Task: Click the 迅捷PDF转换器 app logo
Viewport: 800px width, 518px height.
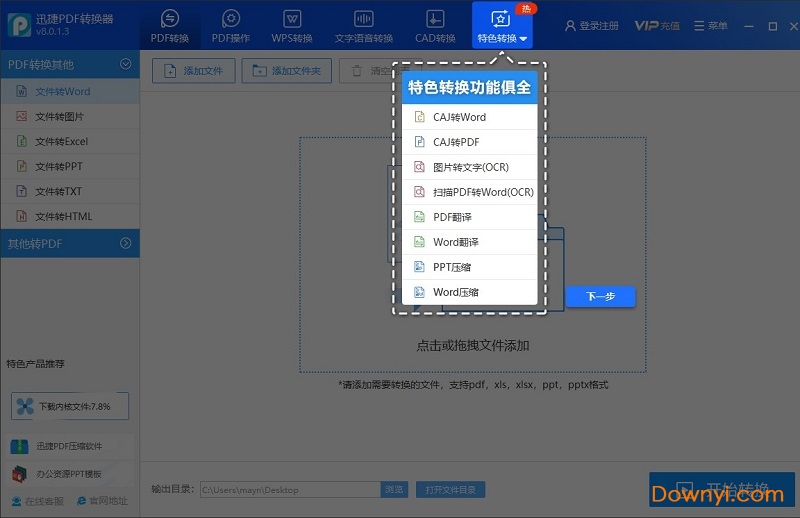Action: [19, 25]
